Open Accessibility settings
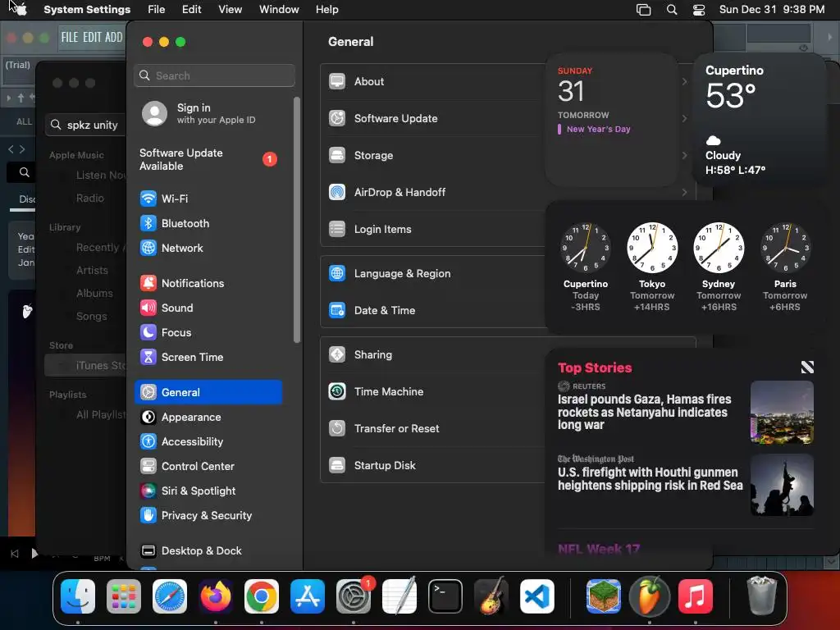This screenshot has width=840, height=630. (208, 442)
